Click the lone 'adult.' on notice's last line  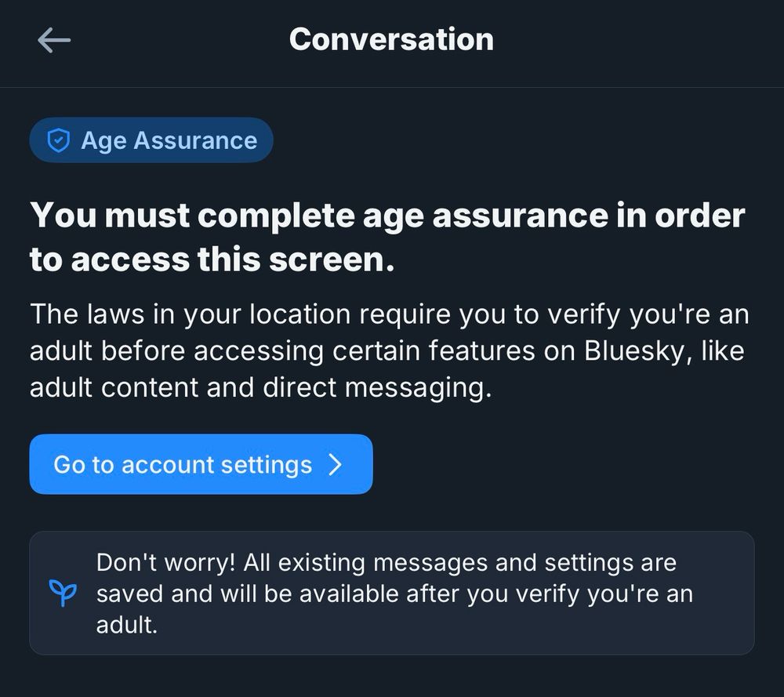(x=127, y=625)
